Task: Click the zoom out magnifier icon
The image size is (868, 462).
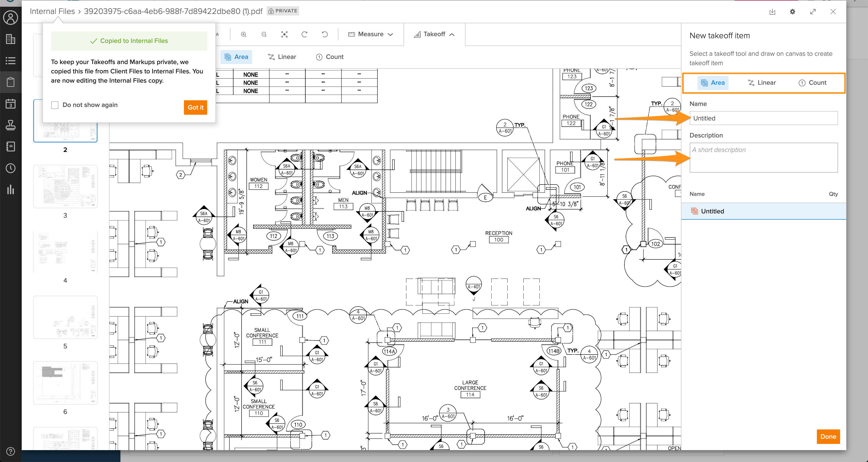Action: pyautogui.click(x=264, y=34)
